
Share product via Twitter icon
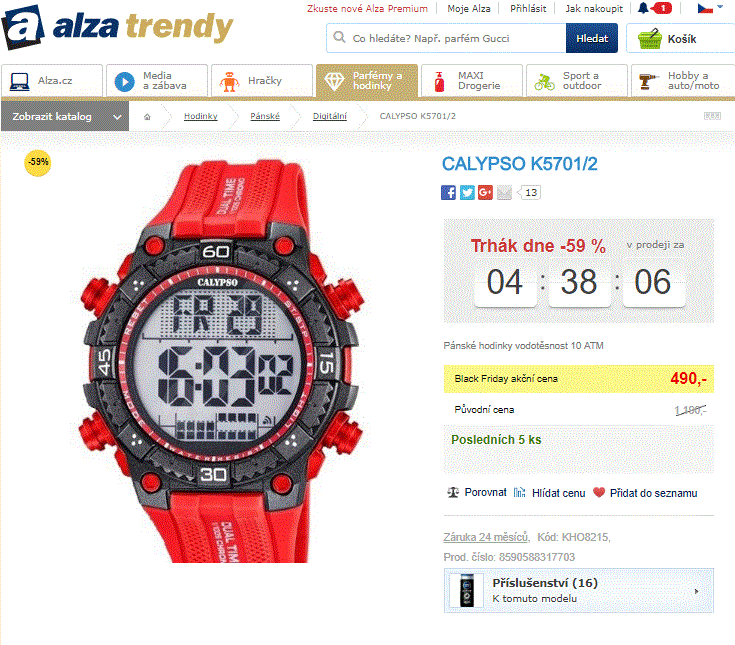coord(467,192)
